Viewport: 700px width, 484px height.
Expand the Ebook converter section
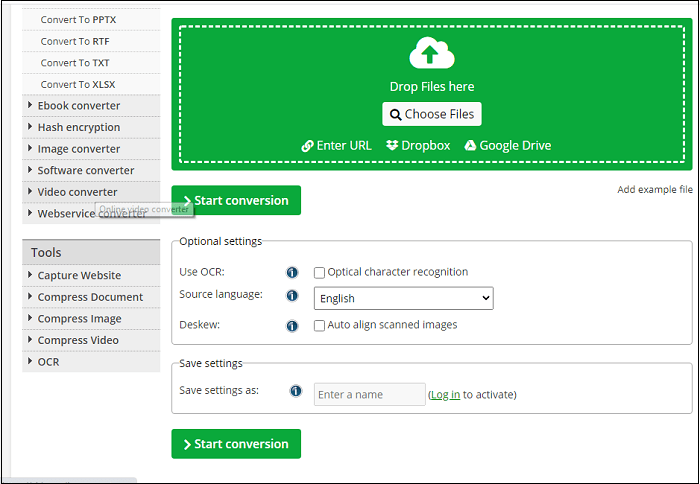point(78,106)
